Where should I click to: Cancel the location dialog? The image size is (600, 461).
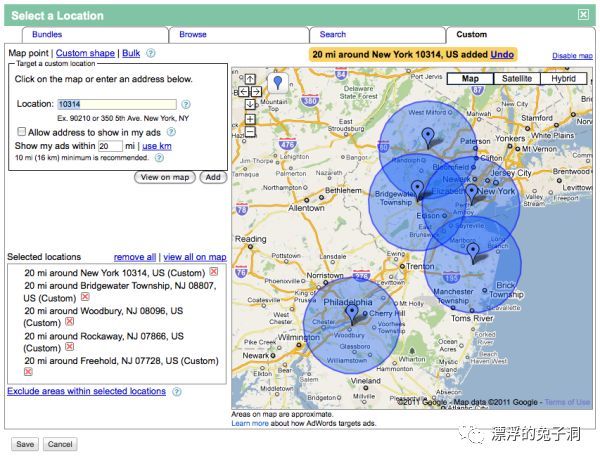[x=60, y=444]
